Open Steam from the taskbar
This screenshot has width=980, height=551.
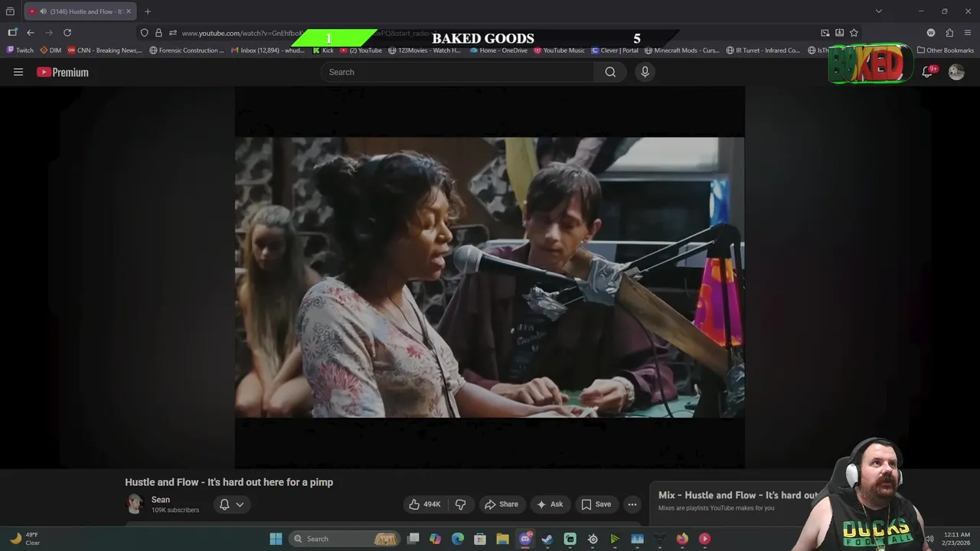(547, 539)
